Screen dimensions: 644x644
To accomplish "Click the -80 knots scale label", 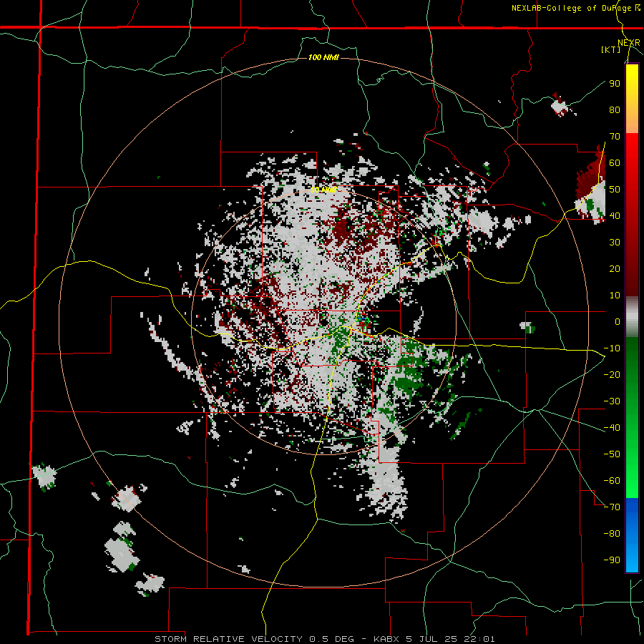I will (x=612, y=534).
